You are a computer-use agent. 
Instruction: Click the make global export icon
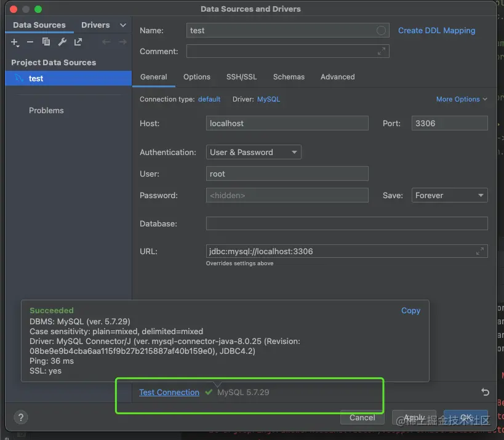point(78,42)
